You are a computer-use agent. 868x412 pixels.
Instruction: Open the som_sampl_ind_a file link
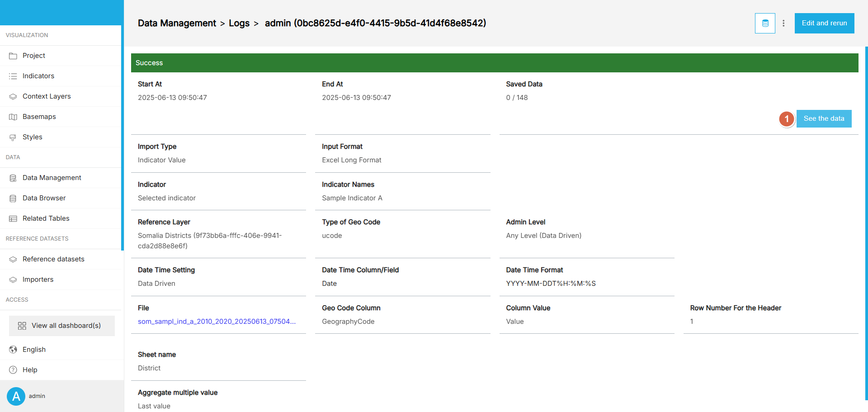click(217, 322)
